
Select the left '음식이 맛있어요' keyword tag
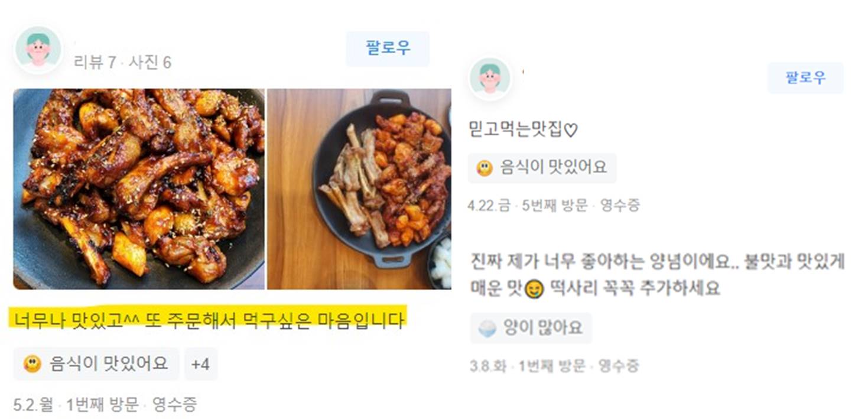coord(96,364)
